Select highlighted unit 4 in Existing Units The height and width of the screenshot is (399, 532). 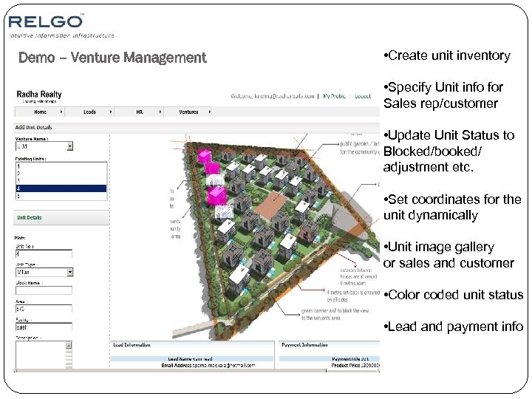[61, 188]
